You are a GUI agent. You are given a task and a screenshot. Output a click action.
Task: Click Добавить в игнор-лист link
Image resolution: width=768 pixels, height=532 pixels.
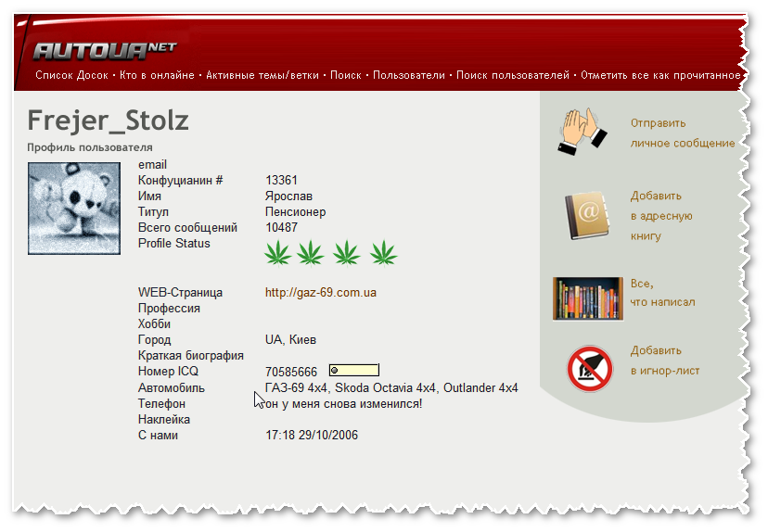click(665, 361)
